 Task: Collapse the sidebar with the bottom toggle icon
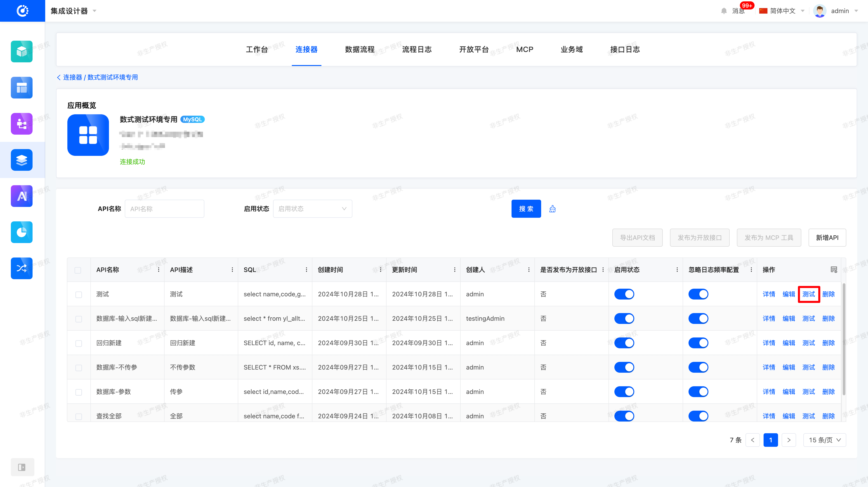pyautogui.click(x=21, y=467)
